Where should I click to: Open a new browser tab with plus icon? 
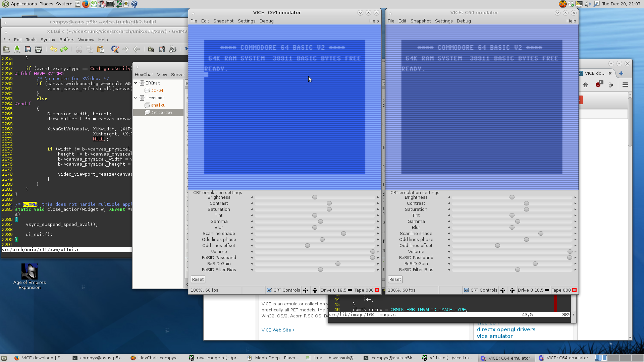coord(621,73)
